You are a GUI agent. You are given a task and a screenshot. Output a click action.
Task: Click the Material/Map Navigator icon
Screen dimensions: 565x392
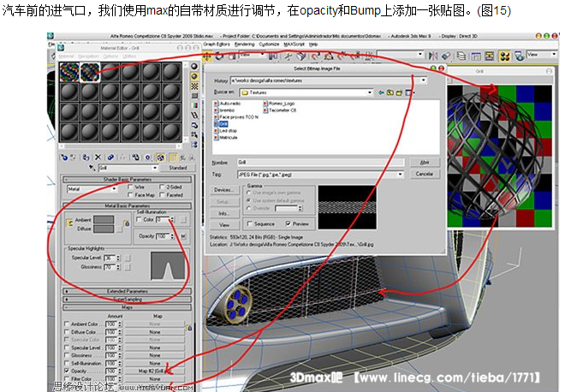pyautogui.click(x=194, y=145)
